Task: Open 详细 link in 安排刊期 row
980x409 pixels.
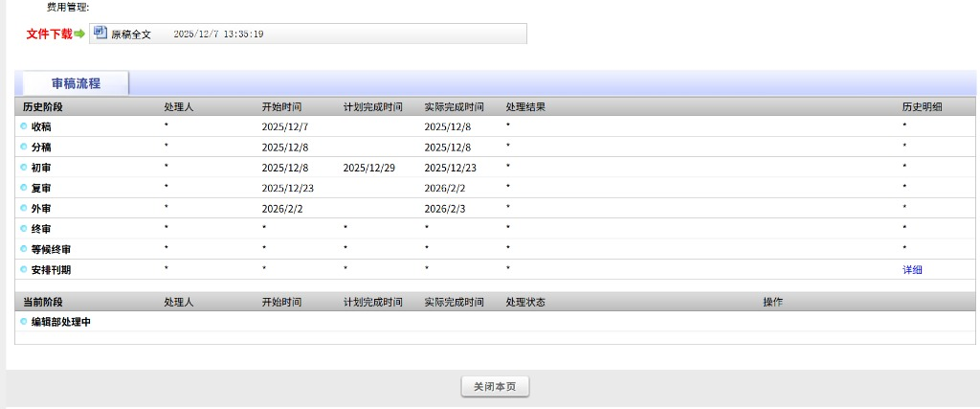Action: point(912,270)
